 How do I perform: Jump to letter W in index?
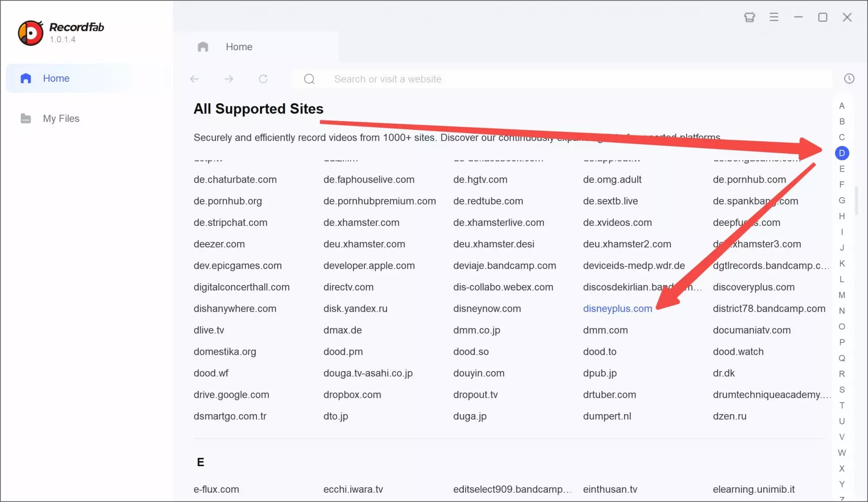(x=841, y=453)
